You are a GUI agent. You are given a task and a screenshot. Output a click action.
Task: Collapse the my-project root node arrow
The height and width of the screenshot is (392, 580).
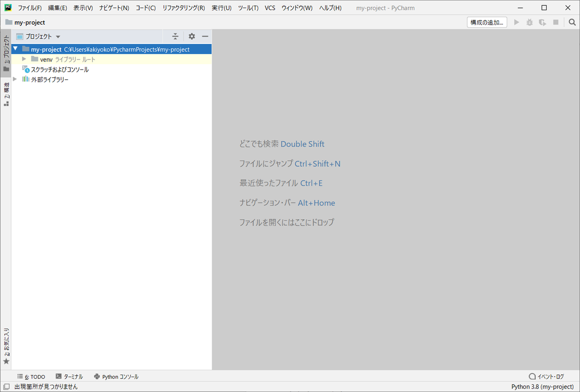[15, 49]
